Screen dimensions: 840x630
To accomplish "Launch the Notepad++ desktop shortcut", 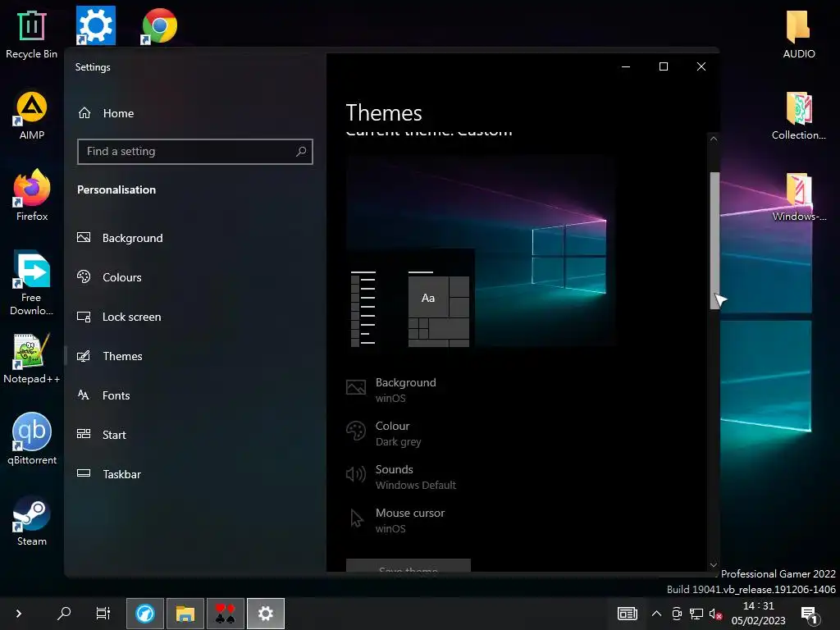I will [31, 358].
